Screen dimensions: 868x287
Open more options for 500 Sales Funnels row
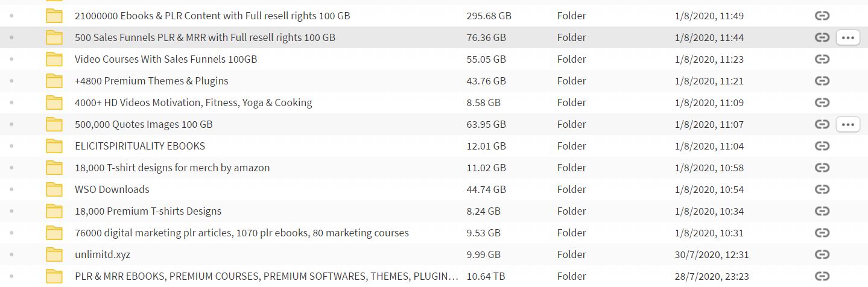[847, 37]
